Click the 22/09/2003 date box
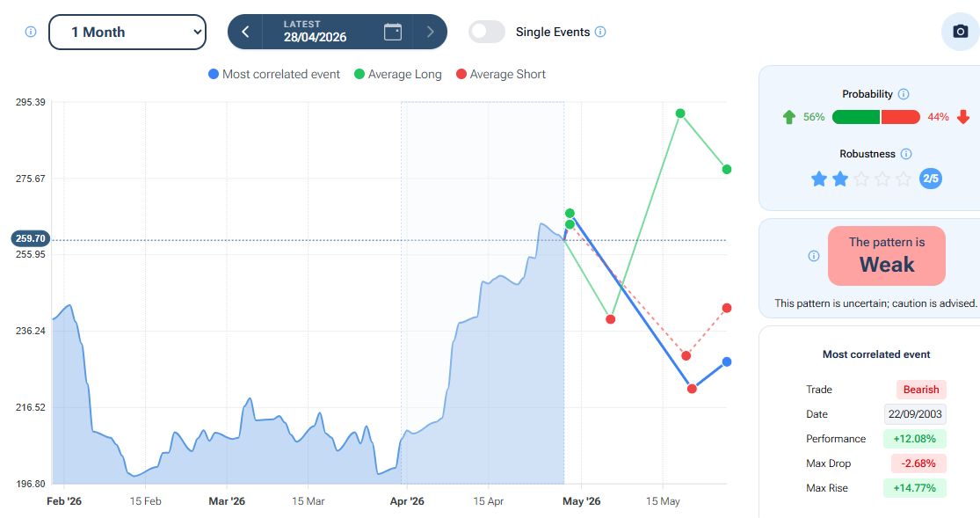The width and height of the screenshot is (980, 518). tap(915, 414)
